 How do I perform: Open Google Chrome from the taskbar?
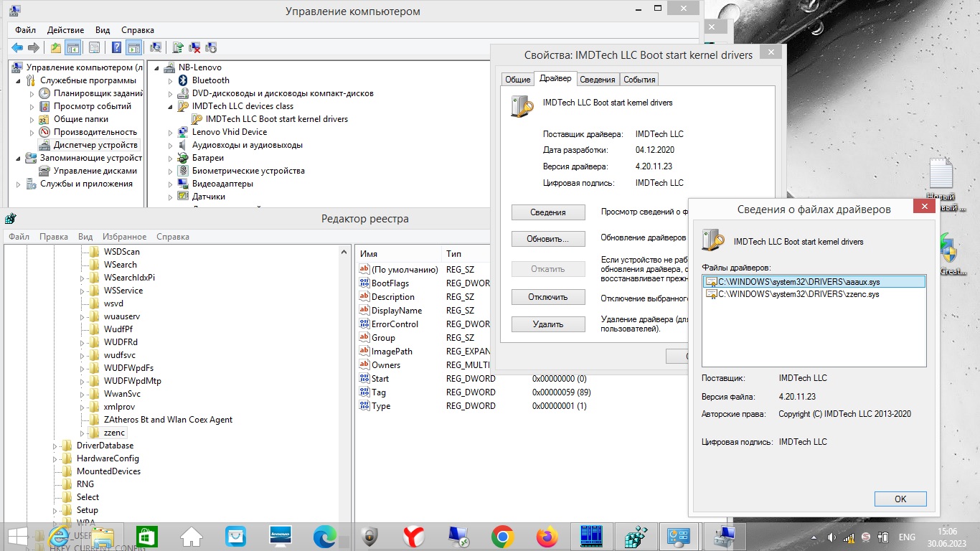coord(502,537)
